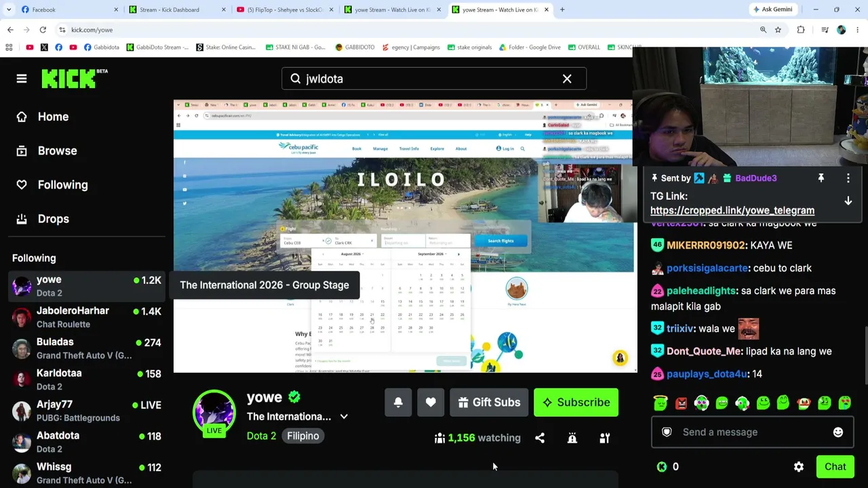
Task: Open the Kick sidebar hamburger menu
Action: [x=22, y=79]
